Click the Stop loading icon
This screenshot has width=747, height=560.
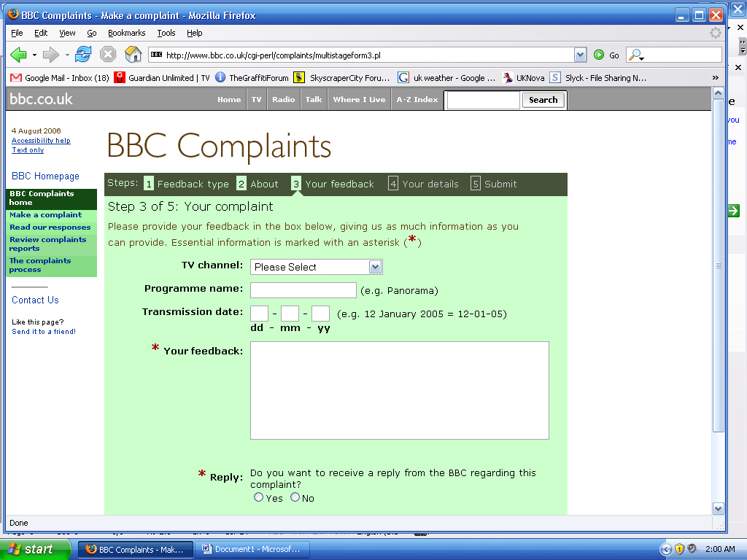pos(108,55)
